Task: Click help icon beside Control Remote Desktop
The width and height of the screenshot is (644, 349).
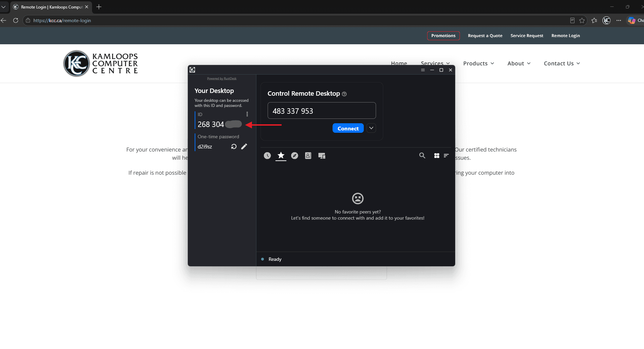Action: [344, 94]
